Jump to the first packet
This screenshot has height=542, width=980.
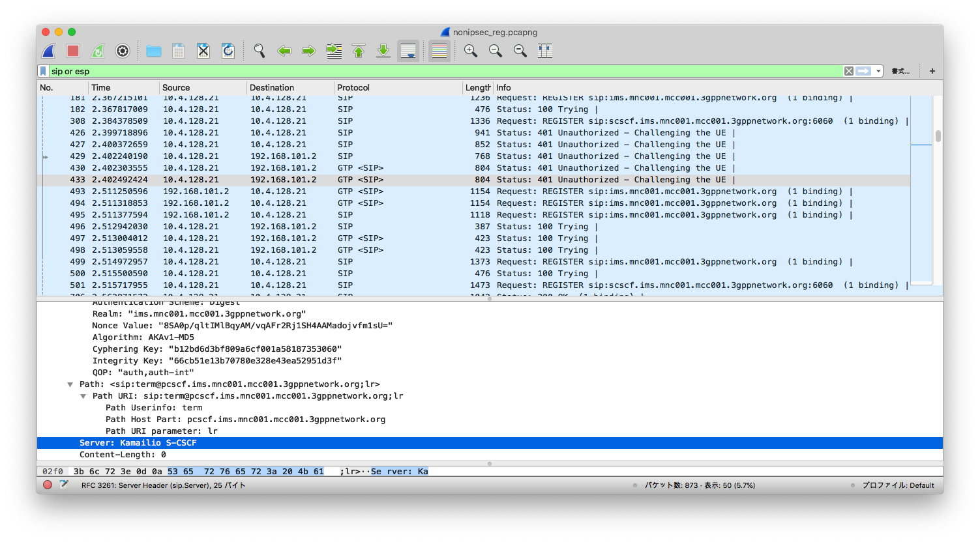(359, 51)
